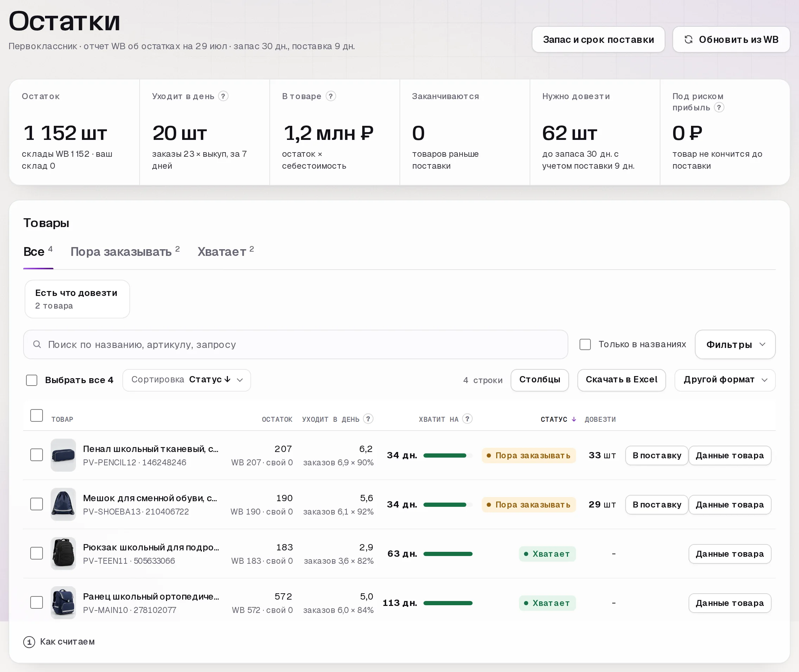
Task: Click article PV-SHOEBA13 · 210406722
Action: tap(136, 512)
